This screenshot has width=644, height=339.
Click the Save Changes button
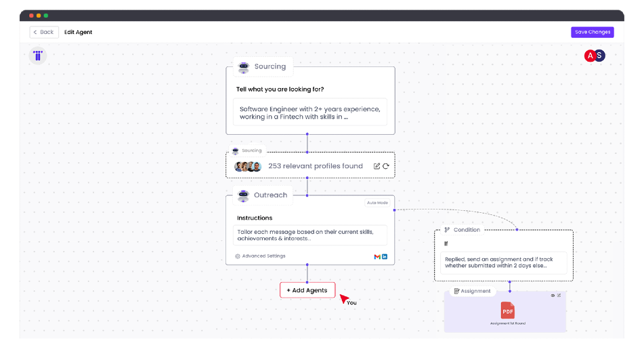(593, 32)
